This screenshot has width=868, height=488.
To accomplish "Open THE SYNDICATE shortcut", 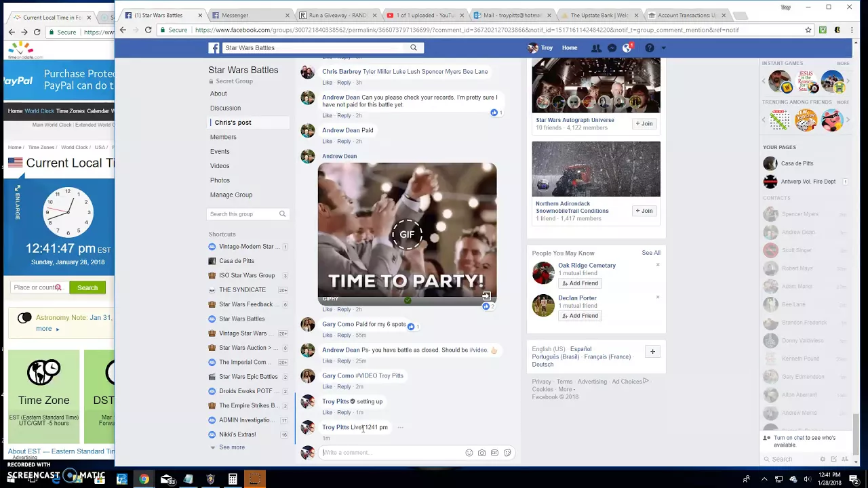I will [242, 290].
